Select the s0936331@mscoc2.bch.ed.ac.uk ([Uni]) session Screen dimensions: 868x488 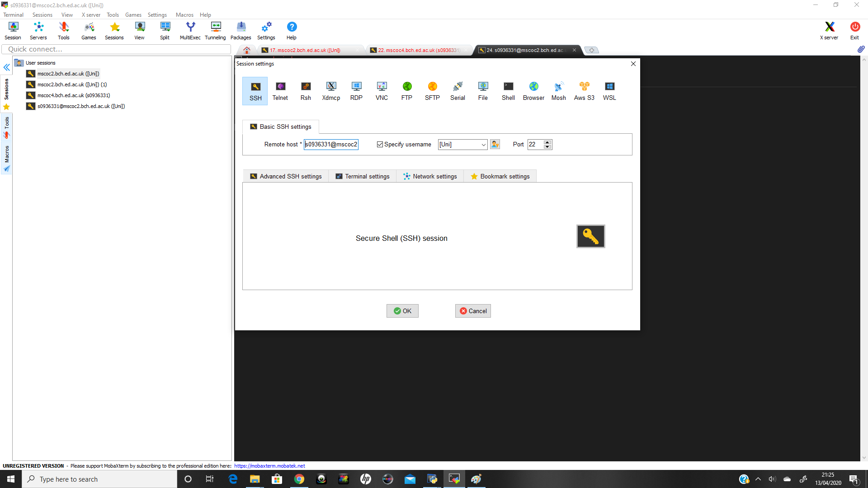point(81,106)
